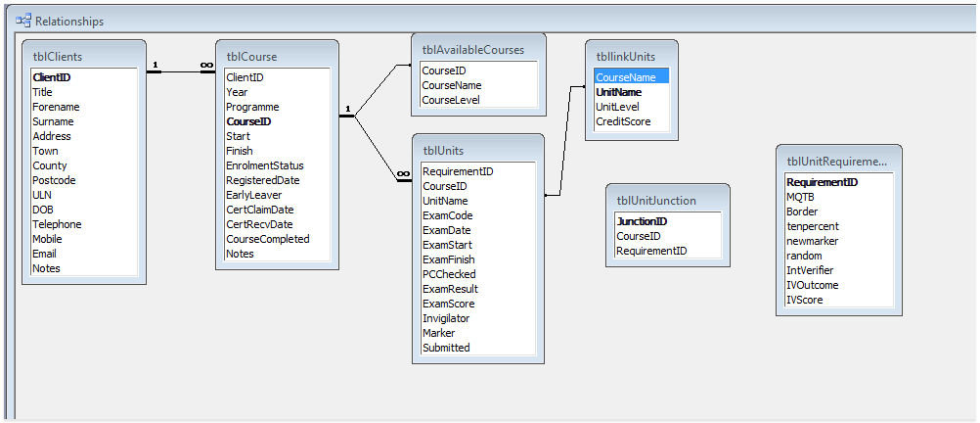Select Address field in tblClients

(84, 136)
